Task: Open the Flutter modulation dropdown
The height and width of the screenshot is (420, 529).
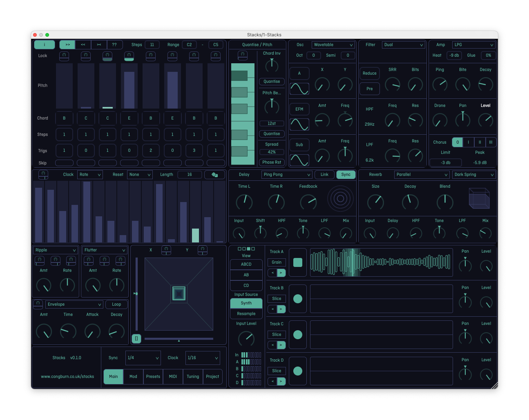Action: click(x=104, y=250)
